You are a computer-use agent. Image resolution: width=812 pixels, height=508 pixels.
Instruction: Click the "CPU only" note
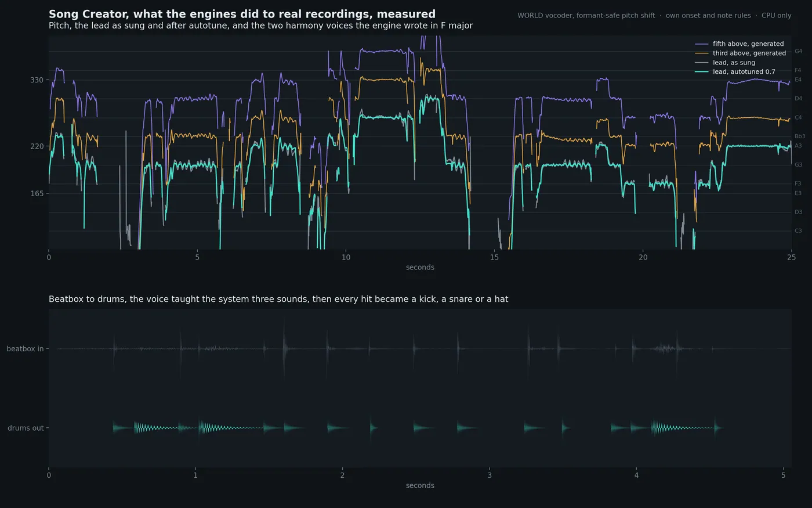click(777, 16)
